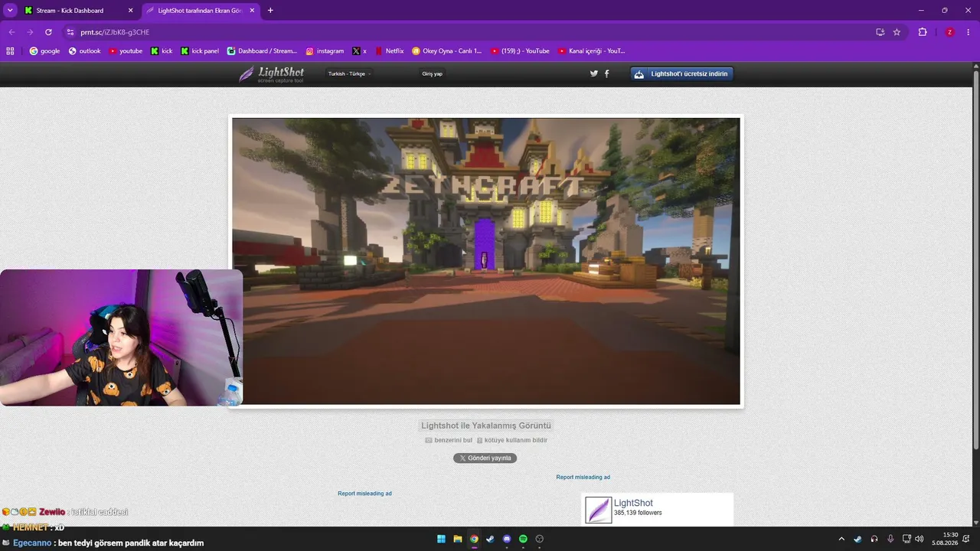The height and width of the screenshot is (551, 980).
Task: Click the page vertical scrollbar
Action: 975,259
